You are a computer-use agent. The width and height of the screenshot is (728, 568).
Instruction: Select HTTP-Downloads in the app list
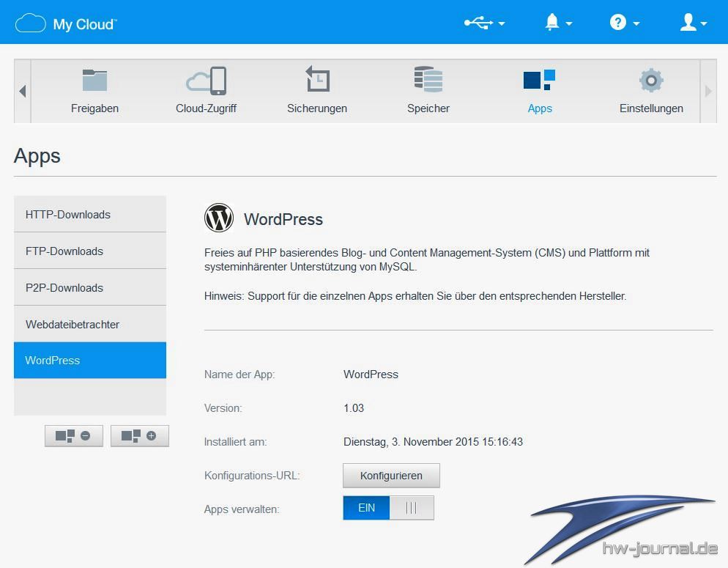coord(90,214)
